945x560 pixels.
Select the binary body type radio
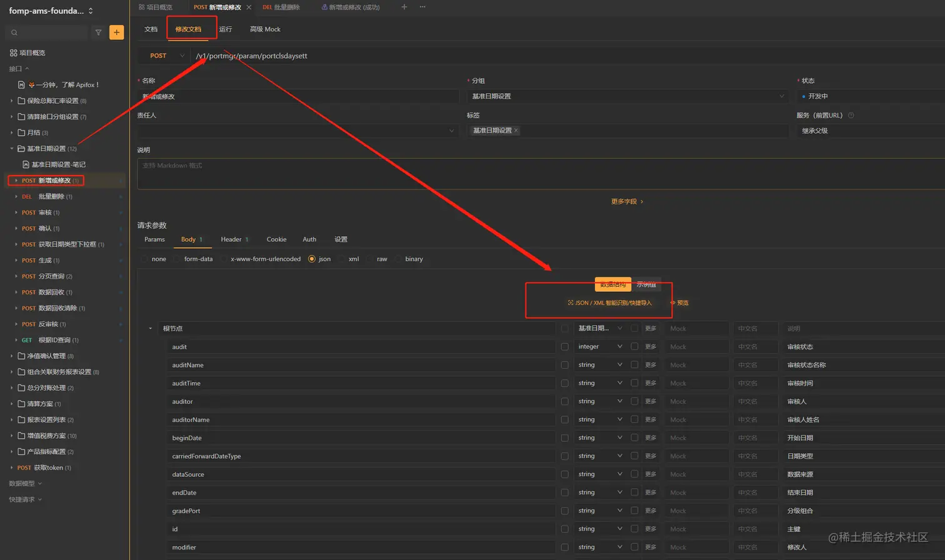397,259
